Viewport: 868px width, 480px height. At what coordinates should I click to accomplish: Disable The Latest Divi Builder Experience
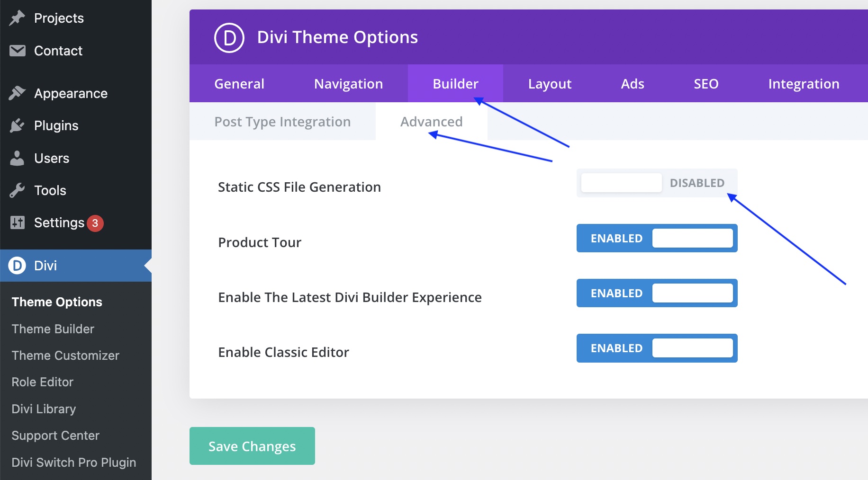692,293
